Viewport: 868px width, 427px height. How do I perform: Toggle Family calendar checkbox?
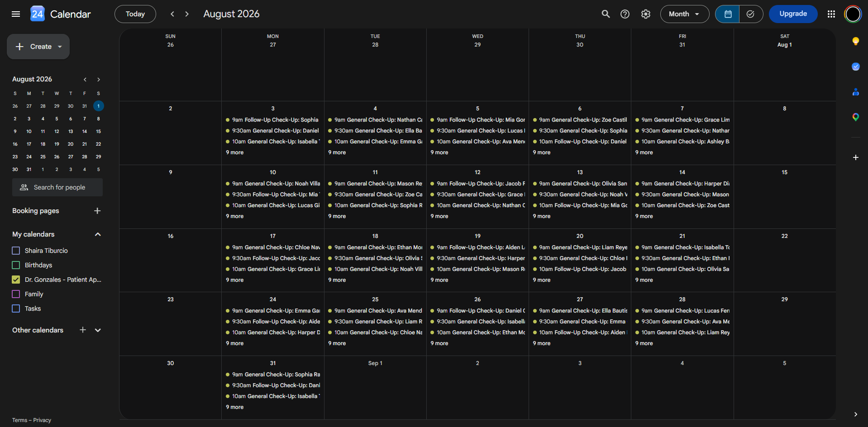(16, 294)
